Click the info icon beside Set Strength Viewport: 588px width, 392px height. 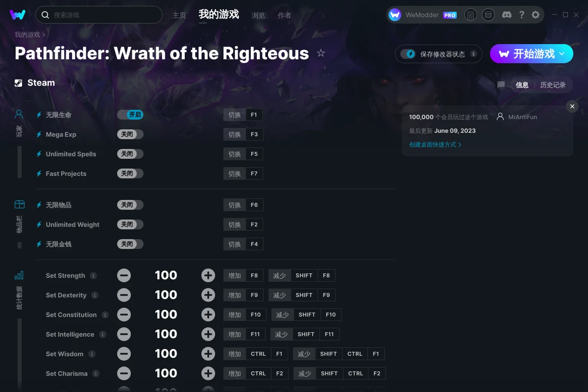click(93, 275)
